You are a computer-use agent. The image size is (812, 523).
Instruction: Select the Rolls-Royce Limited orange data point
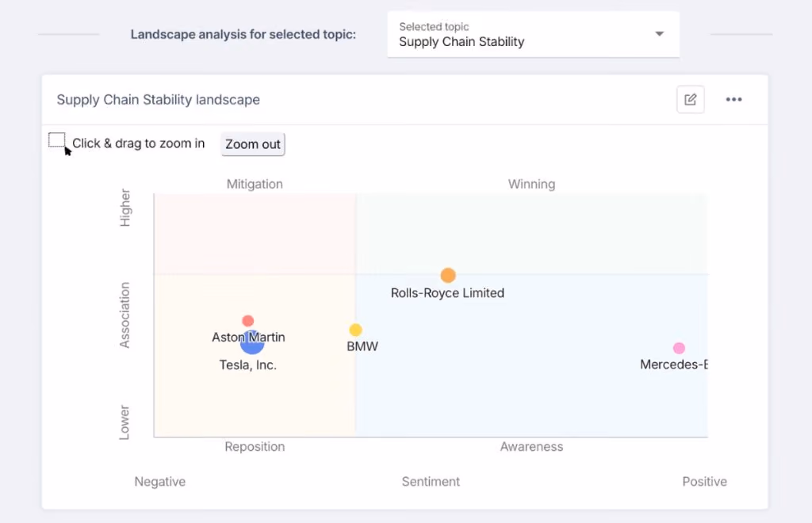tap(448, 275)
